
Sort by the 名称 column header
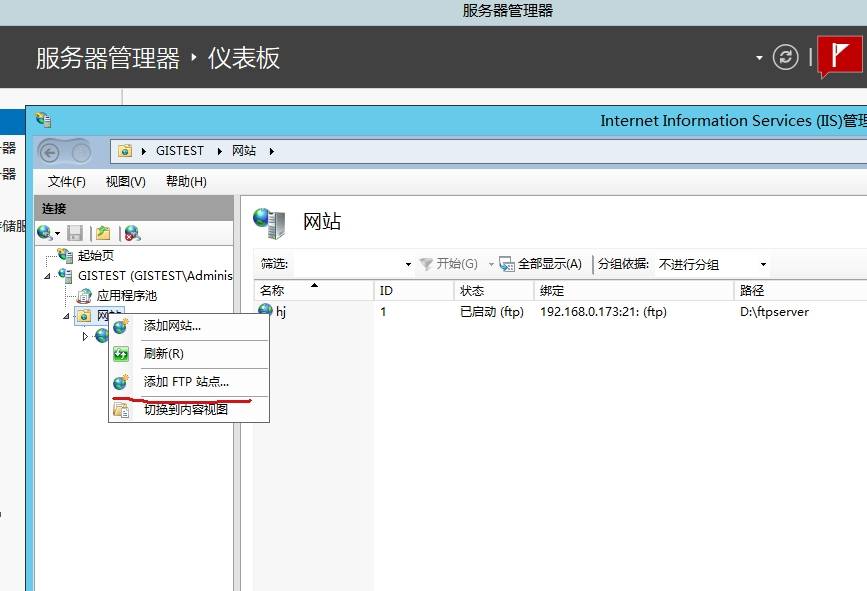click(x=314, y=290)
